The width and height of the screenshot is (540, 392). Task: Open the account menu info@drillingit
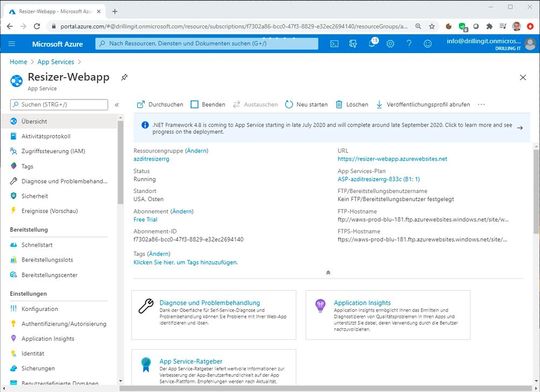point(490,44)
